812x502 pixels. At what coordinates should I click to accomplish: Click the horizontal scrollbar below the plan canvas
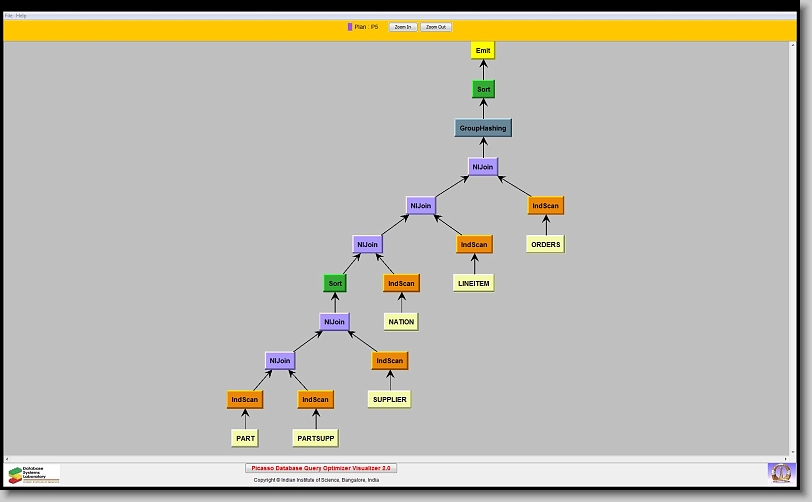pos(400,458)
